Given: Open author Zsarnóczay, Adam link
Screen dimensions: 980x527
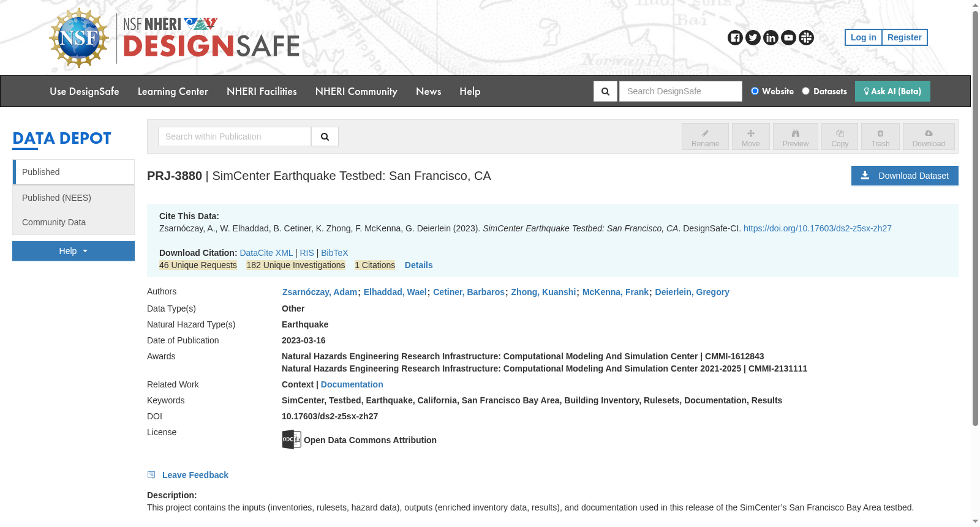Looking at the screenshot, I should coord(320,292).
